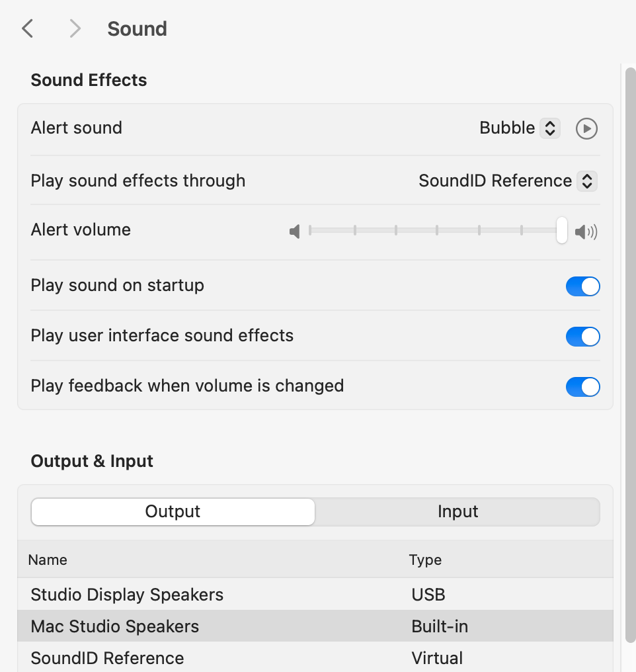Turn off user interface sound effects
This screenshot has width=636, height=672.
[582, 337]
